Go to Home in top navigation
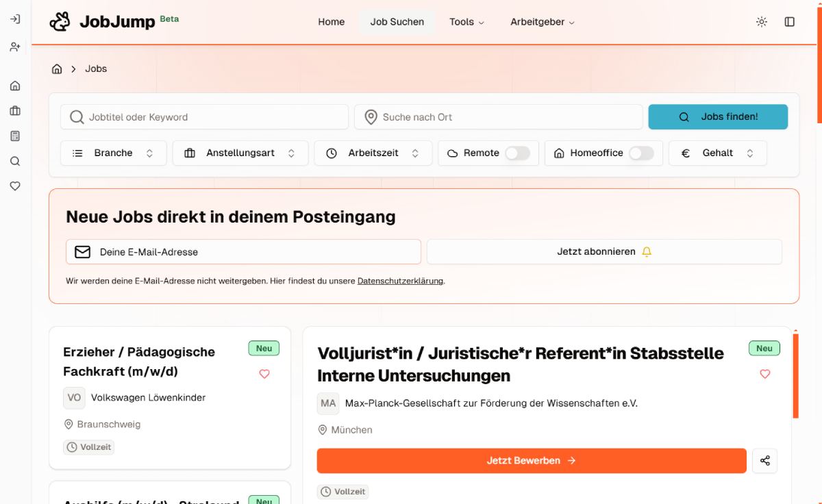Screen dimensions: 822x504 pyautogui.click(x=332, y=22)
